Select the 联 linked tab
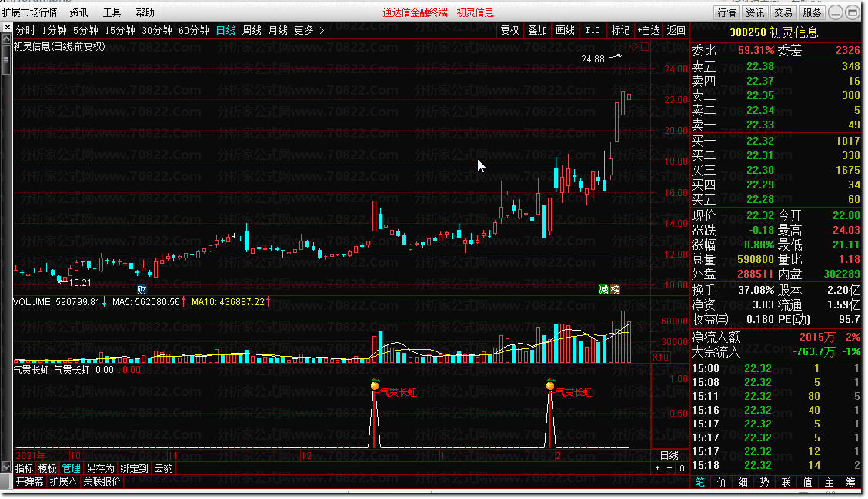 pos(786,482)
